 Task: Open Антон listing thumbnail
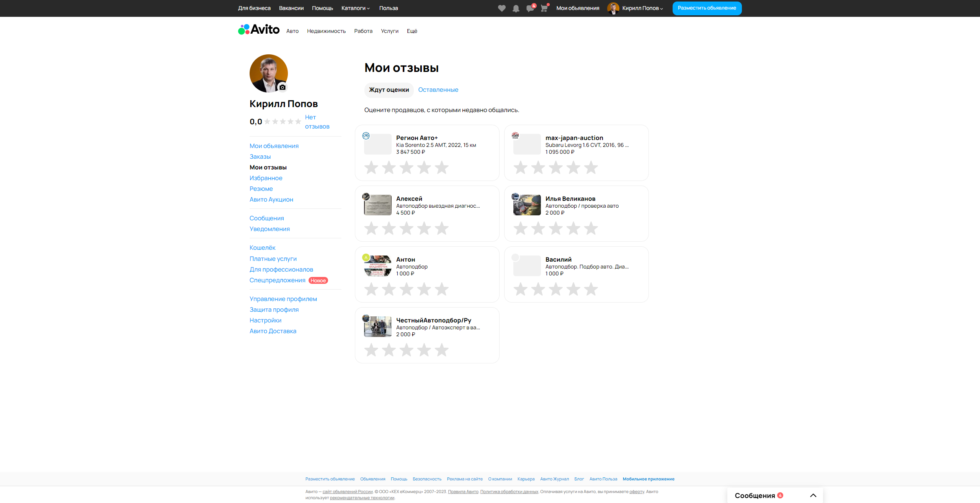[377, 266]
